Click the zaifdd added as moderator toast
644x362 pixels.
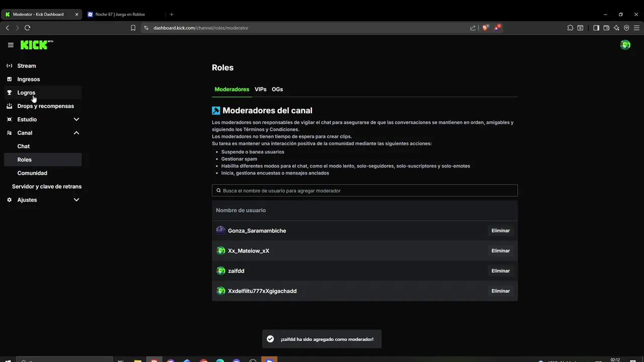[x=321, y=339]
